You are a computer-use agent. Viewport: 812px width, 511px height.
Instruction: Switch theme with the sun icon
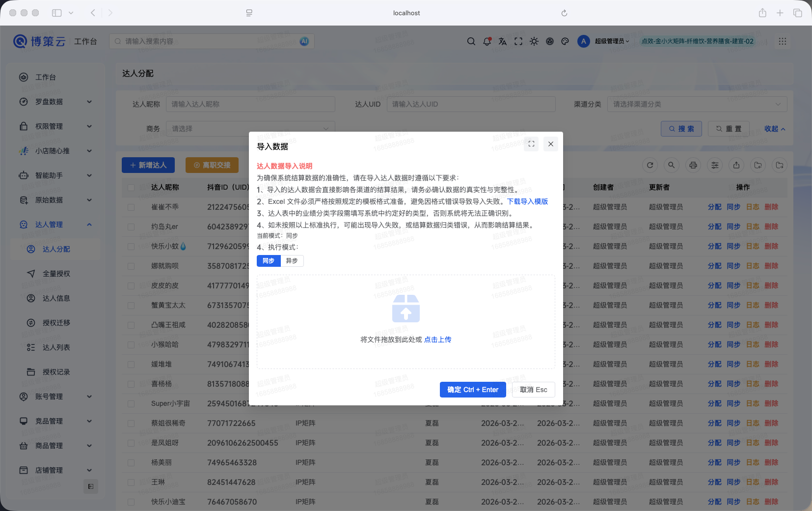pyautogui.click(x=534, y=41)
